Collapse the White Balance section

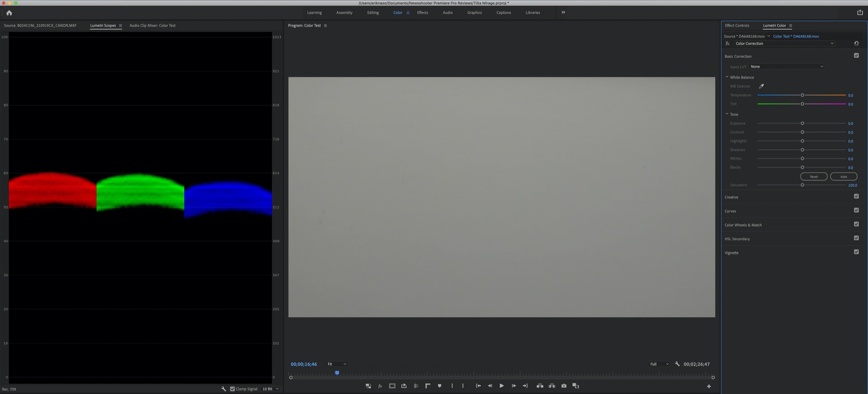pos(727,77)
